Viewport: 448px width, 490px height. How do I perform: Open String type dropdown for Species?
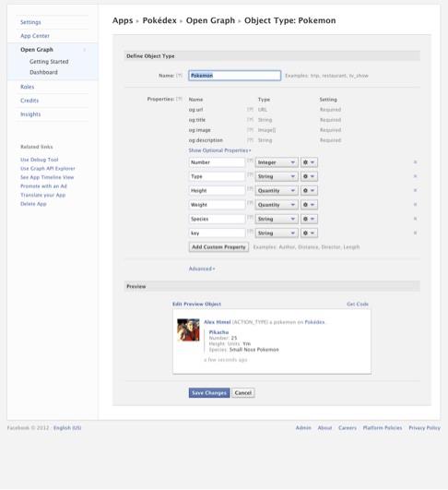[x=277, y=219]
